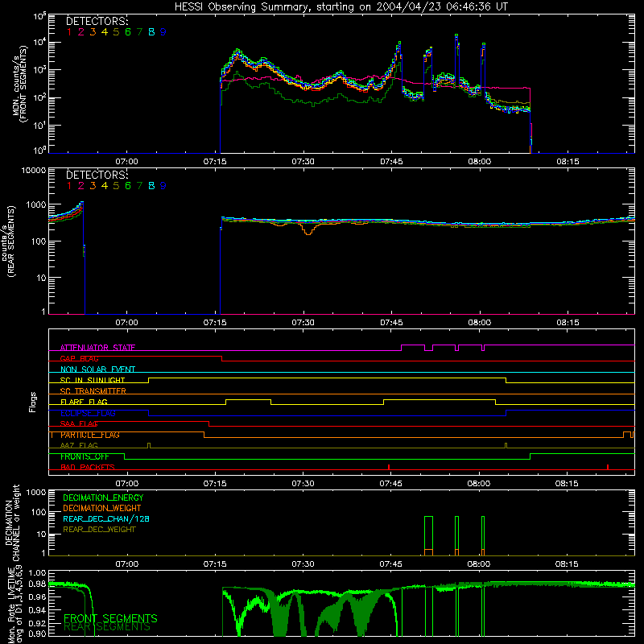Viewport: 644px width, 644px height.
Task: Select detector 3 in rear segments legend
Action: [x=93, y=186]
